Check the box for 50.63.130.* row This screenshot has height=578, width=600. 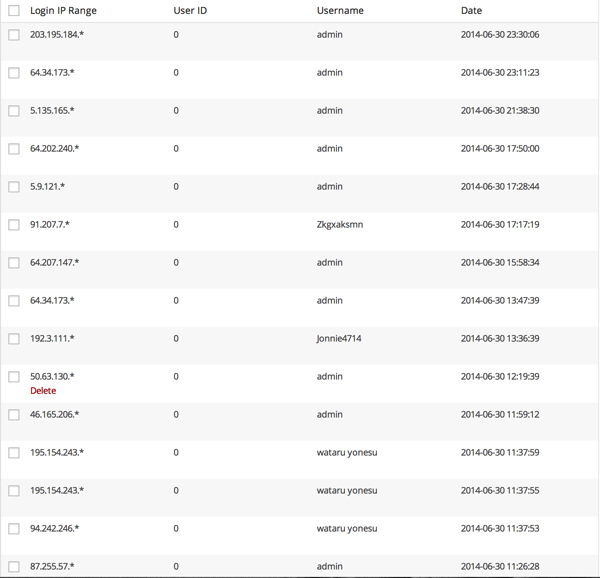(14, 377)
